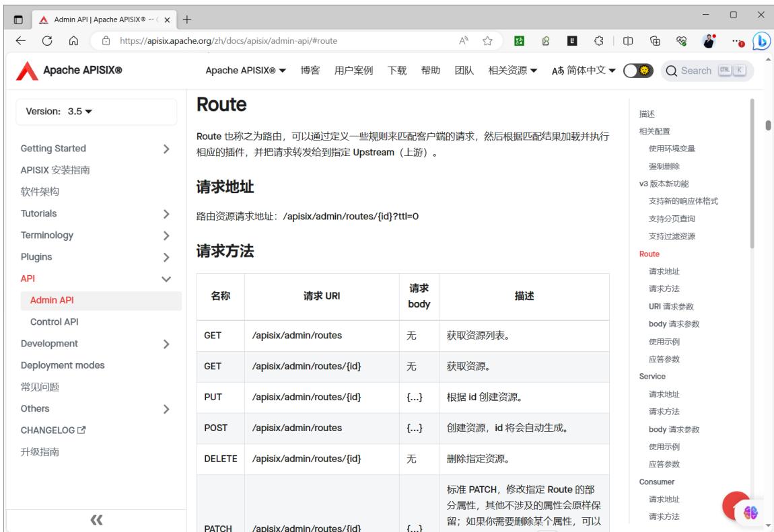Click the Apache APISIX logo
This screenshot has height=532, width=774.
coord(69,71)
